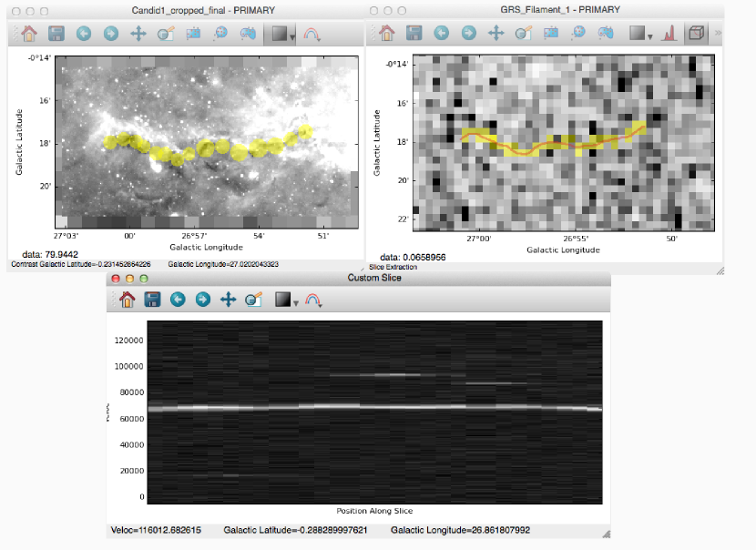Open colormap dropdown in Candid1 toolbar
The width and height of the screenshot is (756, 550).
[x=312, y=34]
